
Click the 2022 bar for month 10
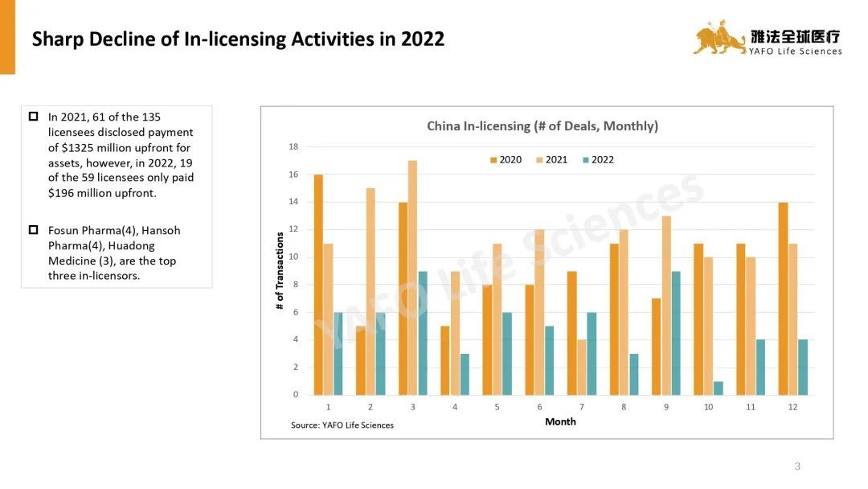pyautogui.click(x=718, y=388)
